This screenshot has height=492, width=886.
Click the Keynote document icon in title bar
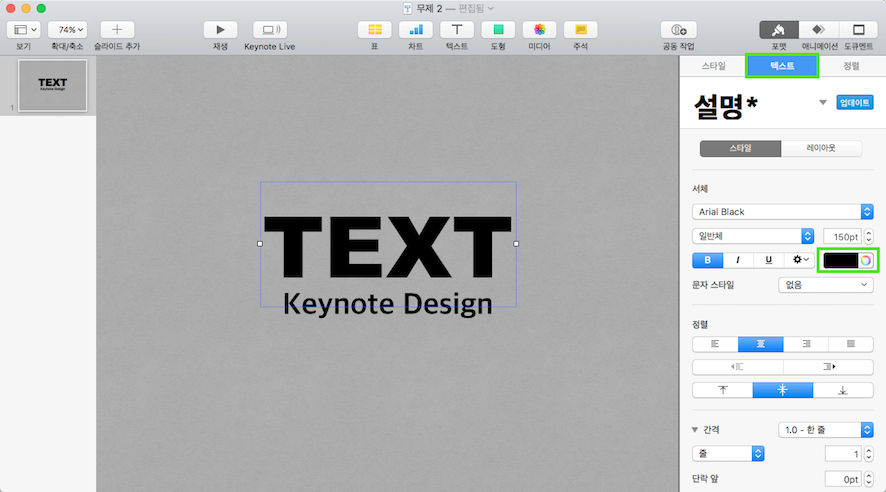click(x=407, y=8)
